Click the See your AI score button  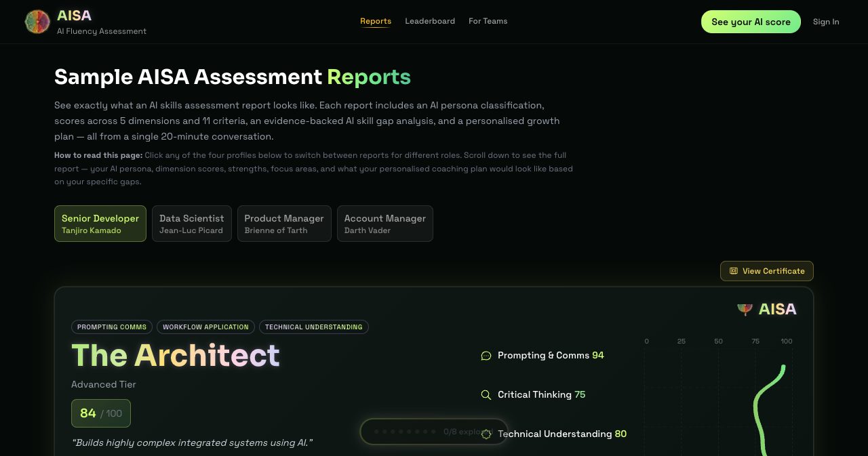click(x=751, y=22)
